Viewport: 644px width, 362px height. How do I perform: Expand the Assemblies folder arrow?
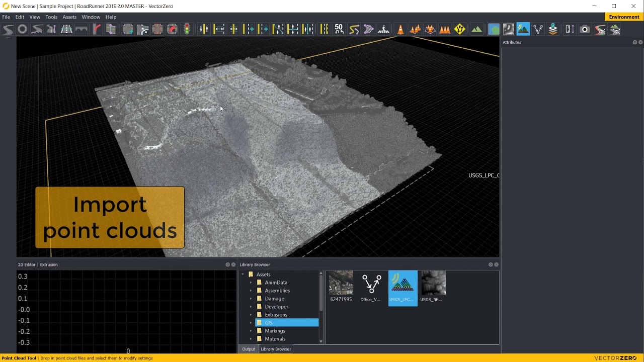(x=251, y=291)
